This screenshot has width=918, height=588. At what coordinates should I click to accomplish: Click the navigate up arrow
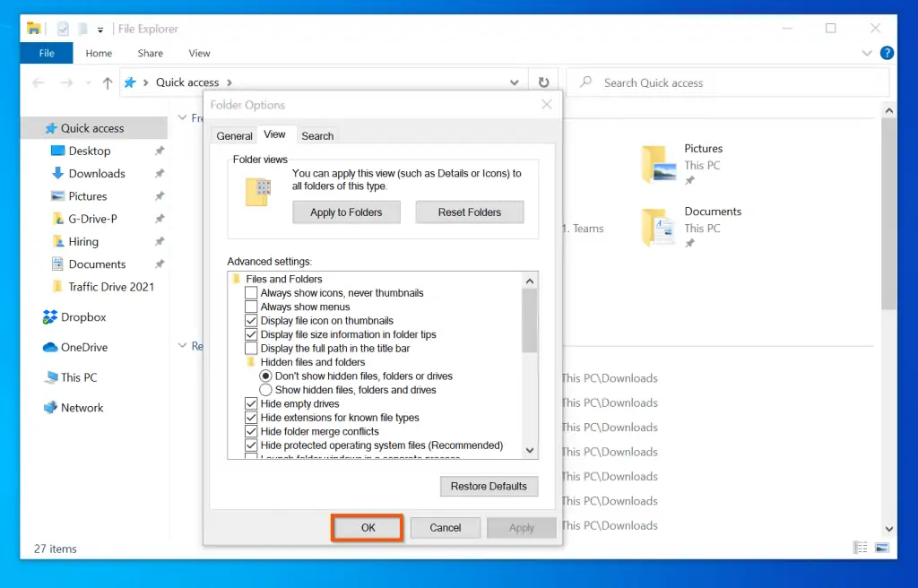107,82
